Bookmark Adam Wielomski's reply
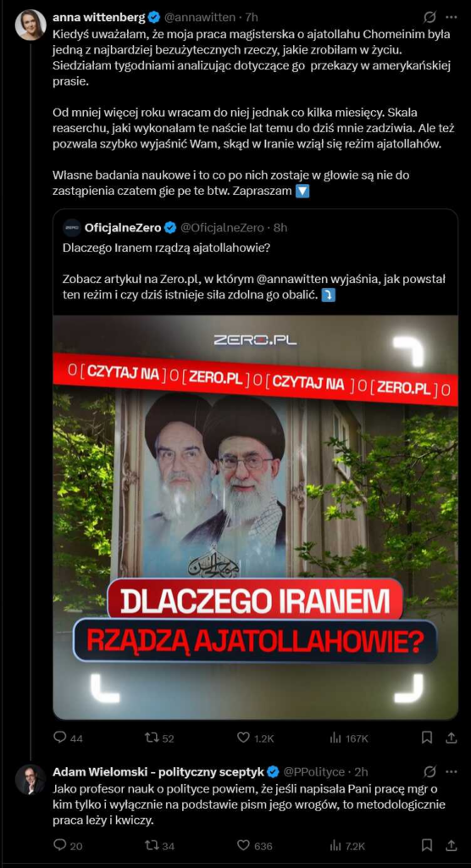471x868 pixels. point(427,845)
